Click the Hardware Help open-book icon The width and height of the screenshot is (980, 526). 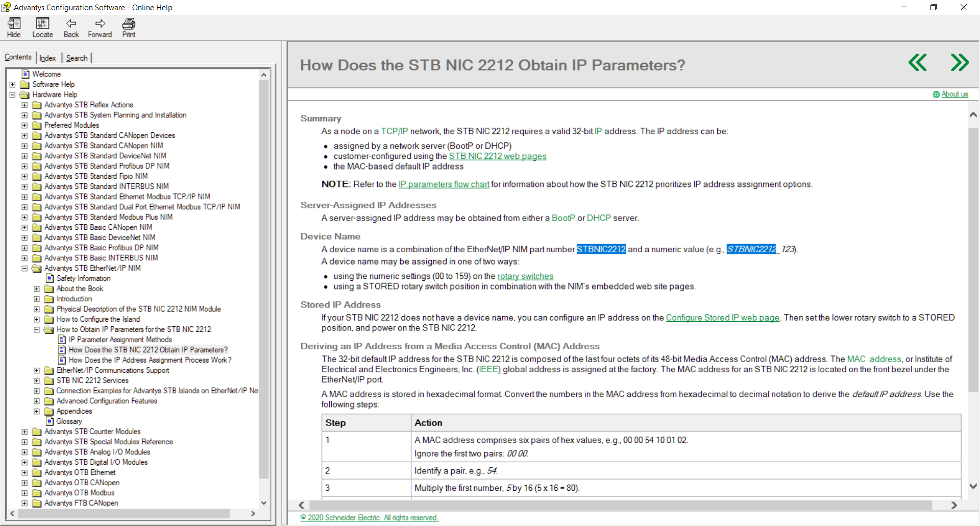click(24, 94)
